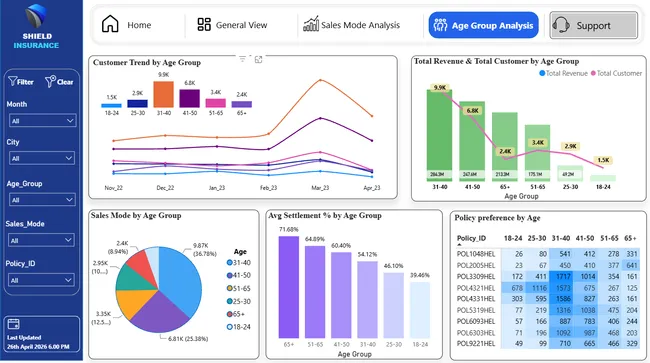
Task: Click the purple 41-50 pie slice
Action: 160,313
